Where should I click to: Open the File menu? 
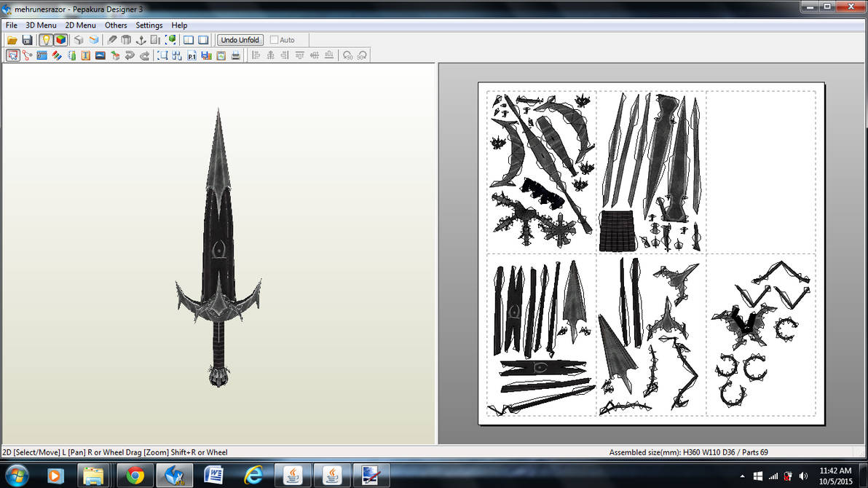point(11,25)
